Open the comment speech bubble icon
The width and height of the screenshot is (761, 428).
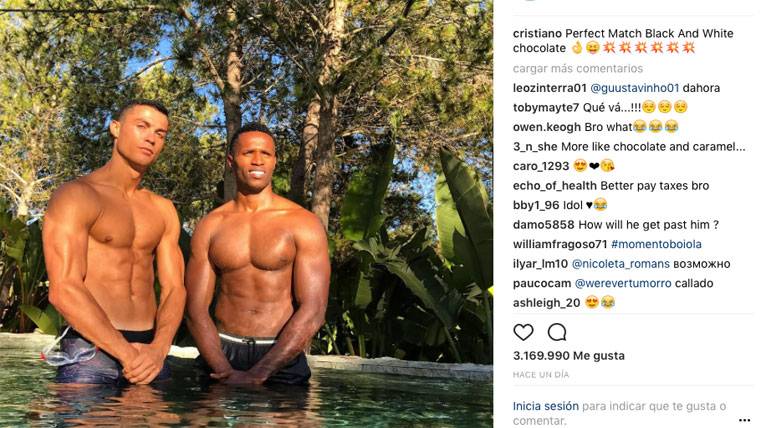(x=557, y=332)
